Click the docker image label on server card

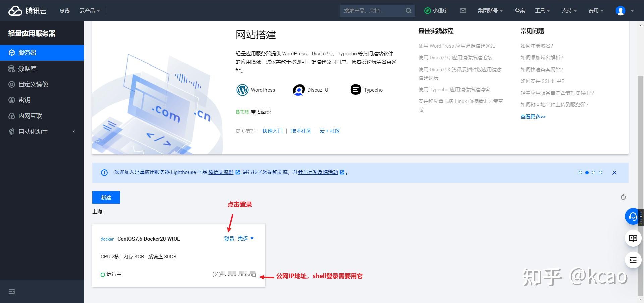pyautogui.click(x=107, y=239)
